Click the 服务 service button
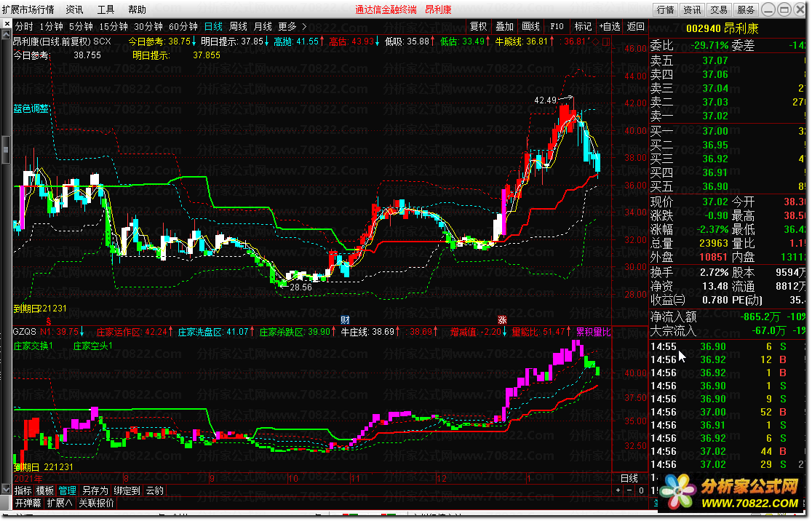812x521 pixels. click(x=746, y=10)
